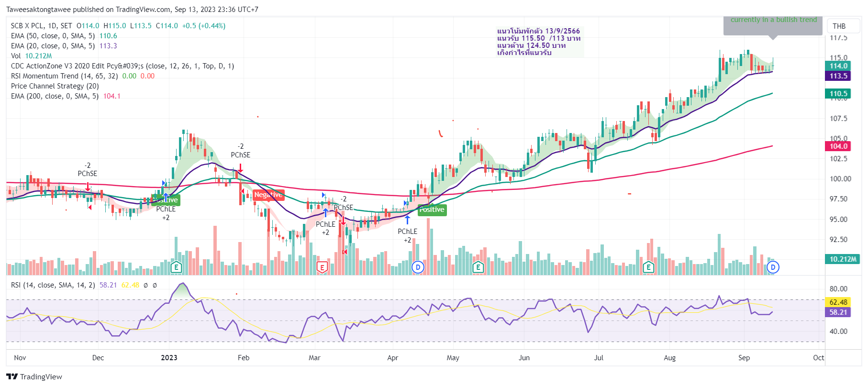This screenshot has width=868, height=387.
Task: Click the yellow 62.48 RSI axis label
Action: pos(838,302)
